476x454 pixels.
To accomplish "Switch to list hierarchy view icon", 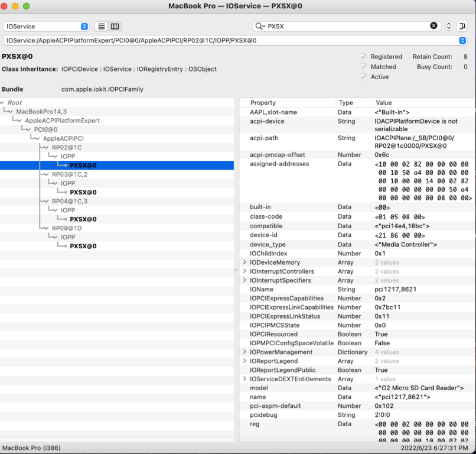I will [x=102, y=27].
